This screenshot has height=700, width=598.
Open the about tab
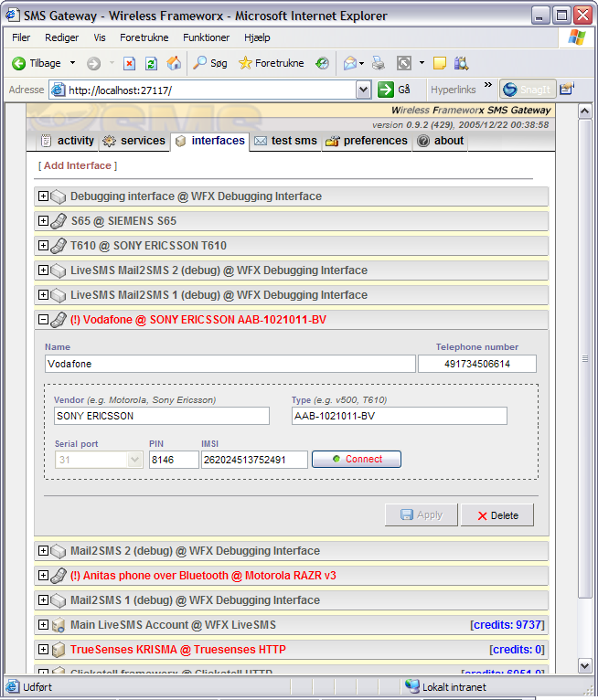pyautogui.click(x=441, y=141)
